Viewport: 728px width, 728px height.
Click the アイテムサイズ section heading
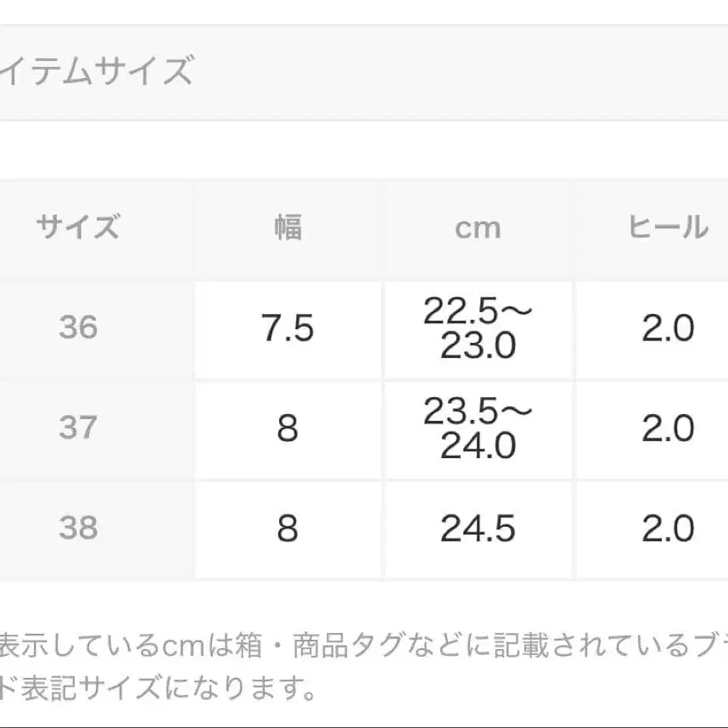98,72
